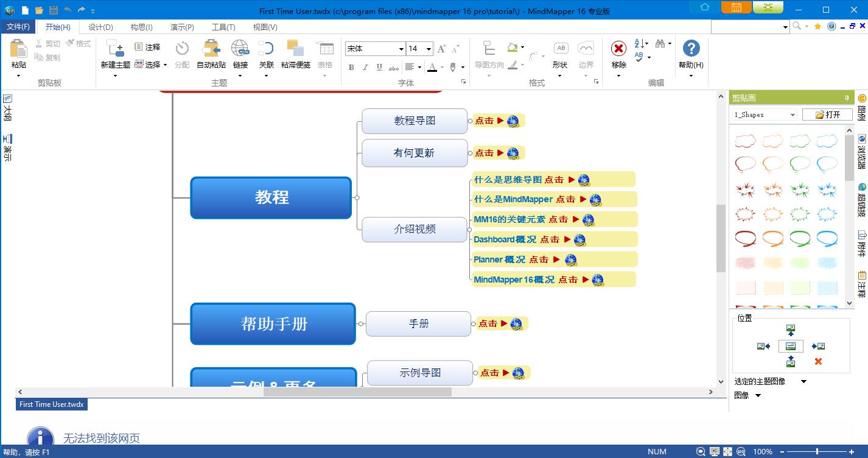Open the search box dropdown arrow

pyautogui.click(x=785, y=27)
